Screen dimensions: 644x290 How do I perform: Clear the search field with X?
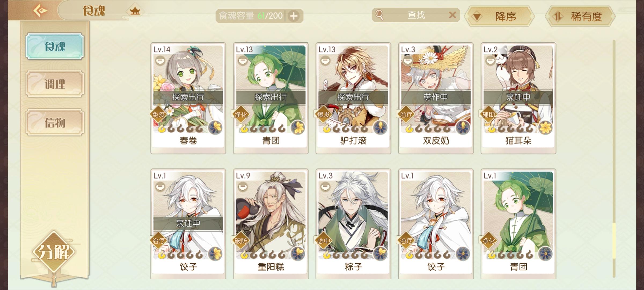[452, 15]
